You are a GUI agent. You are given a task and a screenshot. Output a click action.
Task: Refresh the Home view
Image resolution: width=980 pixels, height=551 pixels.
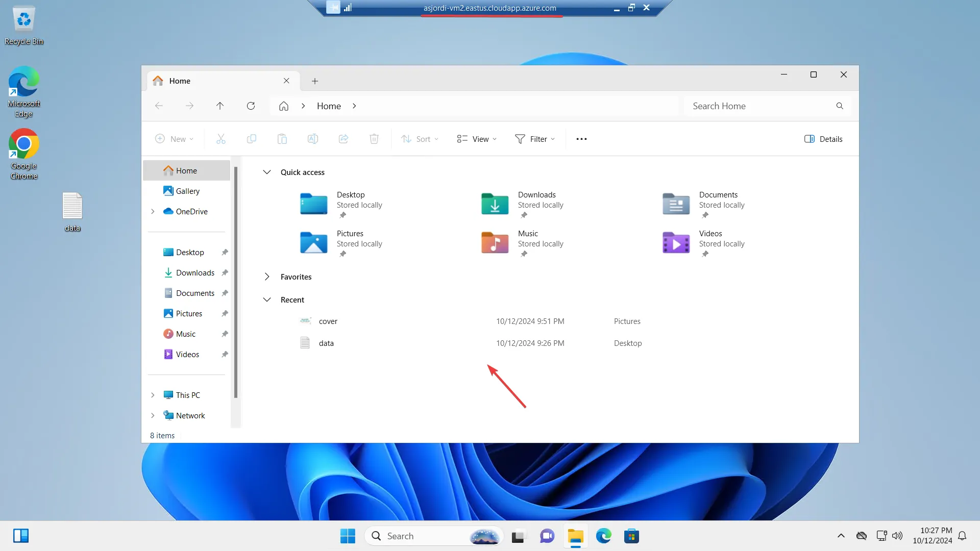[251, 106]
